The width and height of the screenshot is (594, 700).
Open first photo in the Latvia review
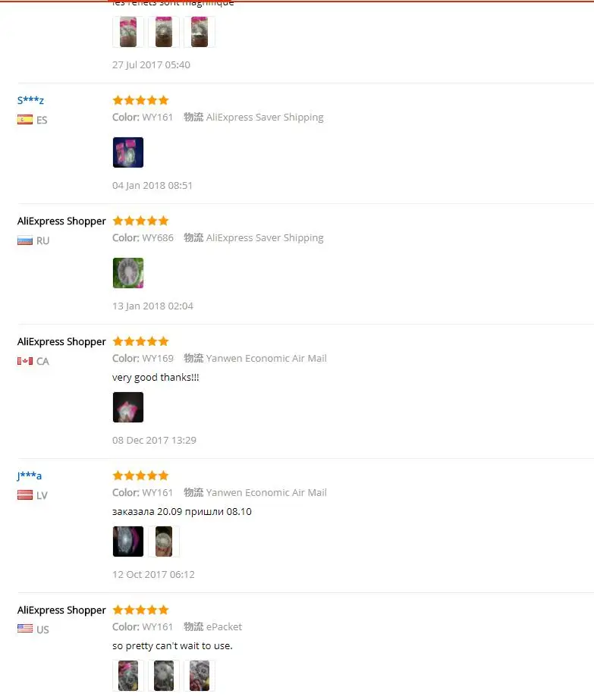pos(128,541)
